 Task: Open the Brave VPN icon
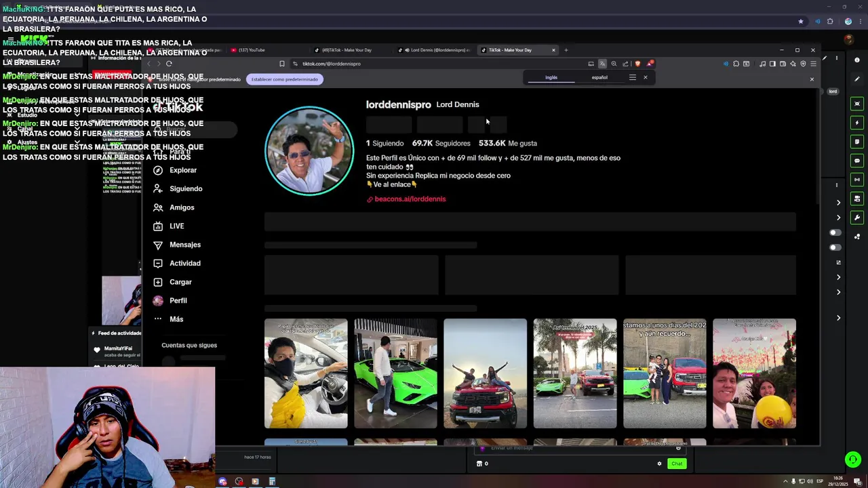pyautogui.click(x=803, y=64)
